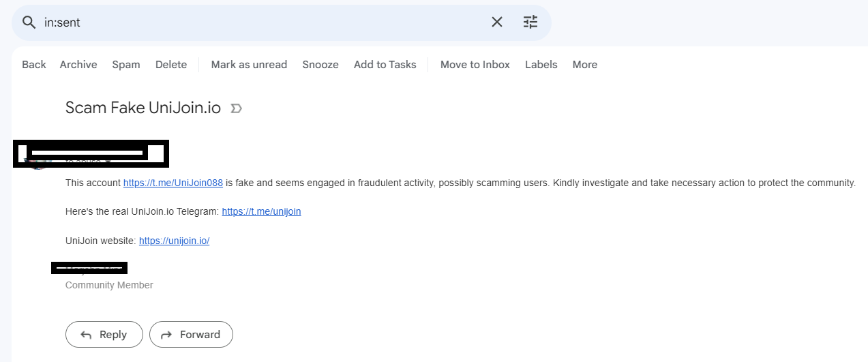Open the t.me/UniJoin088 link

point(173,183)
